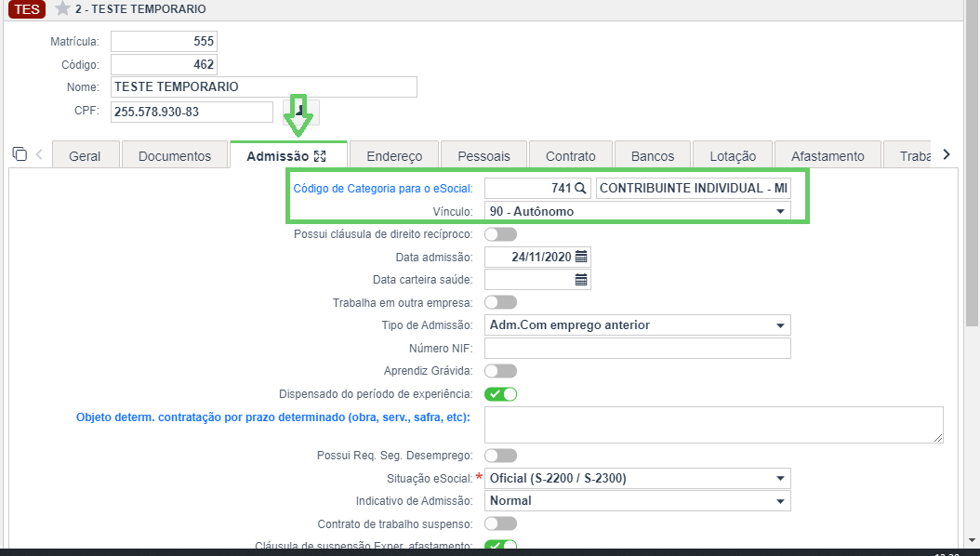This screenshot has height=556, width=980.
Task: Click the Código input field showing 462
Action: [x=164, y=64]
